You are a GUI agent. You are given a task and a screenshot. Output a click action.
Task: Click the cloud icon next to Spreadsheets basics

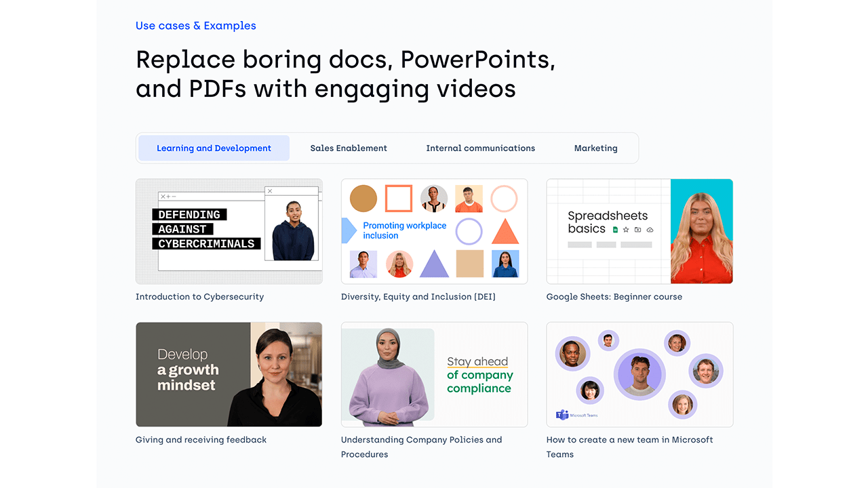point(650,230)
